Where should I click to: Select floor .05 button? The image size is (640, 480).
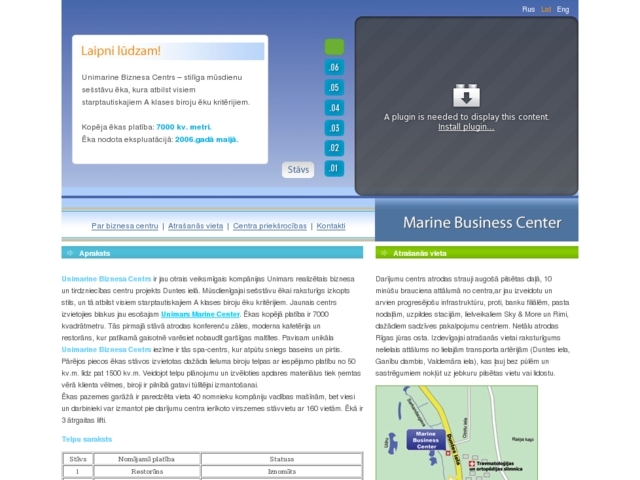tap(334, 87)
